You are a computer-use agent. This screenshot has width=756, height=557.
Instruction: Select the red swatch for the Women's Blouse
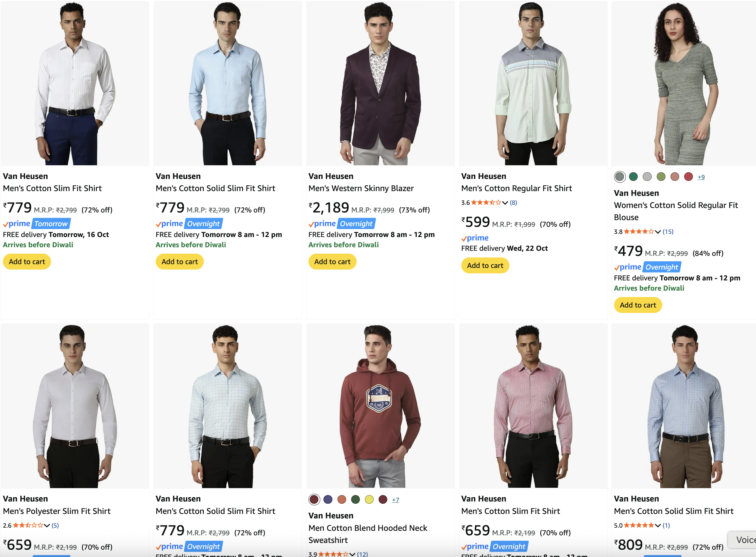point(688,177)
